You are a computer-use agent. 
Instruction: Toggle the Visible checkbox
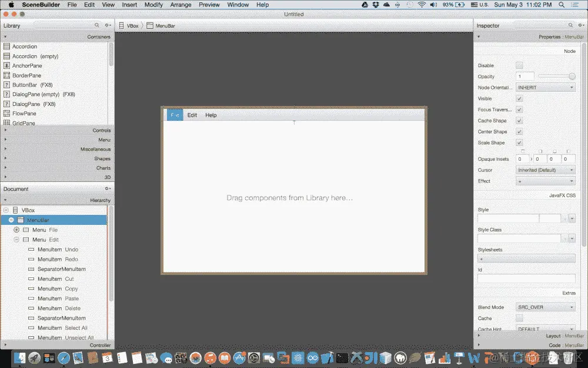click(x=519, y=98)
